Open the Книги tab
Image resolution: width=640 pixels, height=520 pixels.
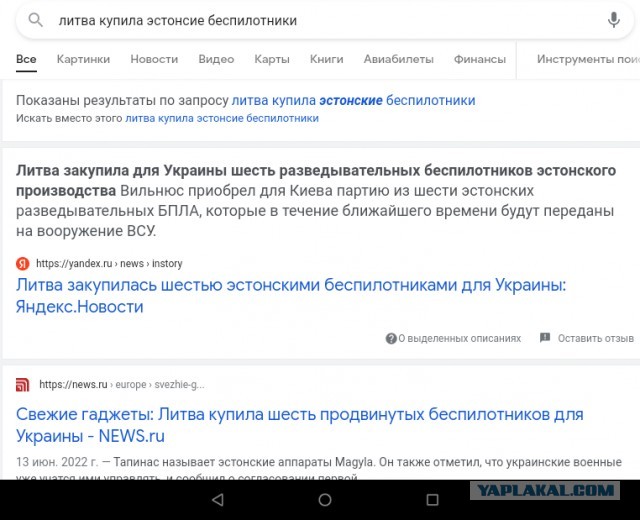tap(327, 59)
